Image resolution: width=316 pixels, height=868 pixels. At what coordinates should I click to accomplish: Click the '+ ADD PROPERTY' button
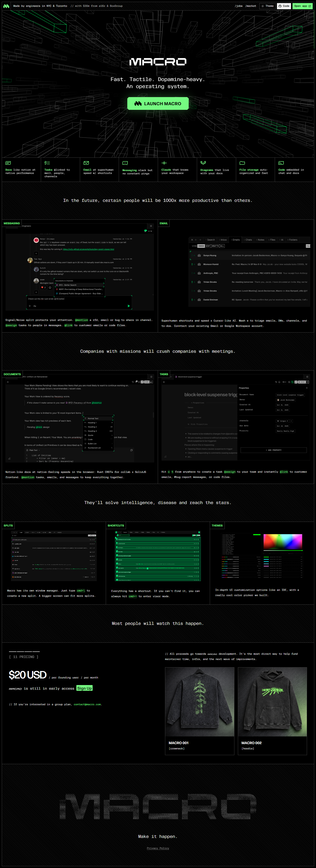(274, 450)
